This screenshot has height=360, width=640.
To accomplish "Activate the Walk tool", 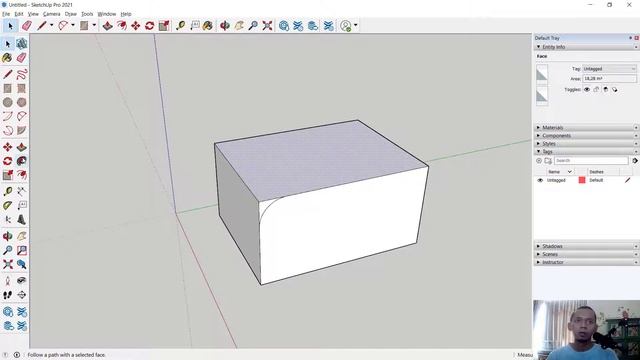I will 7,295.
